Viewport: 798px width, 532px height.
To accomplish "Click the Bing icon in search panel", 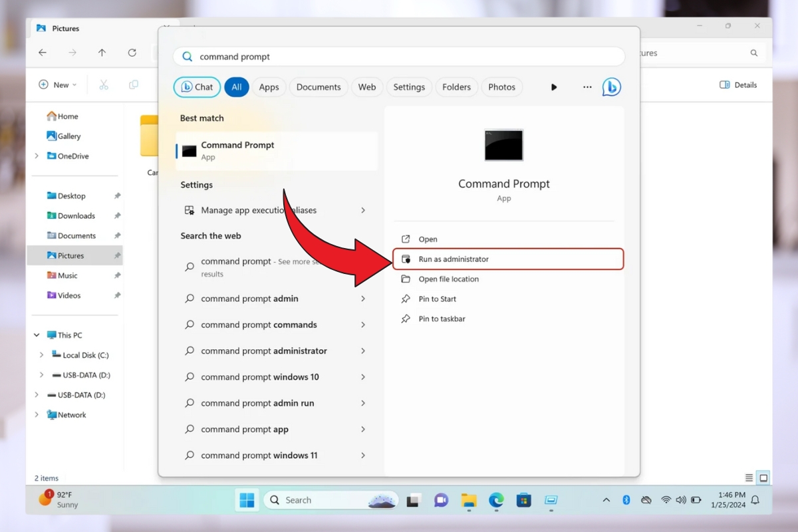I will (612, 87).
